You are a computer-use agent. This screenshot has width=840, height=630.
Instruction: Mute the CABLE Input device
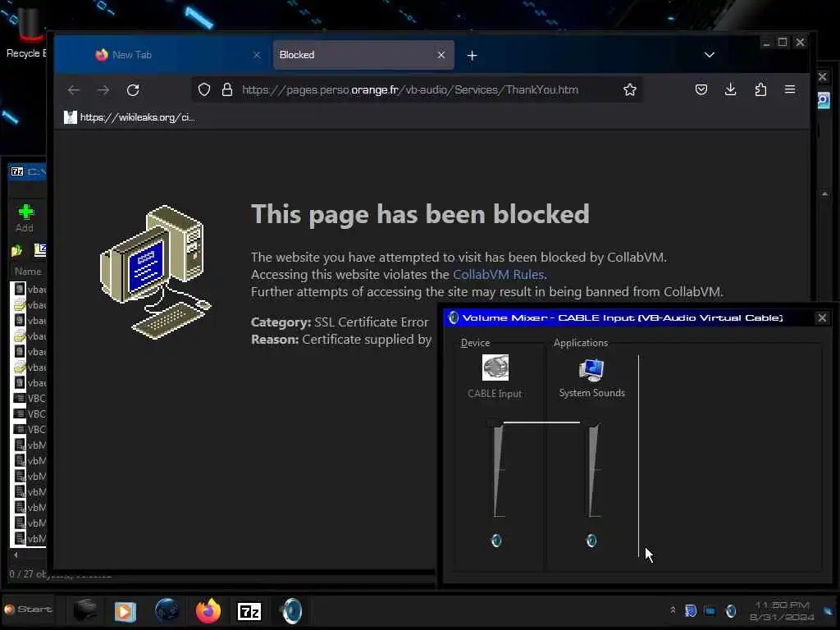tap(496, 541)
